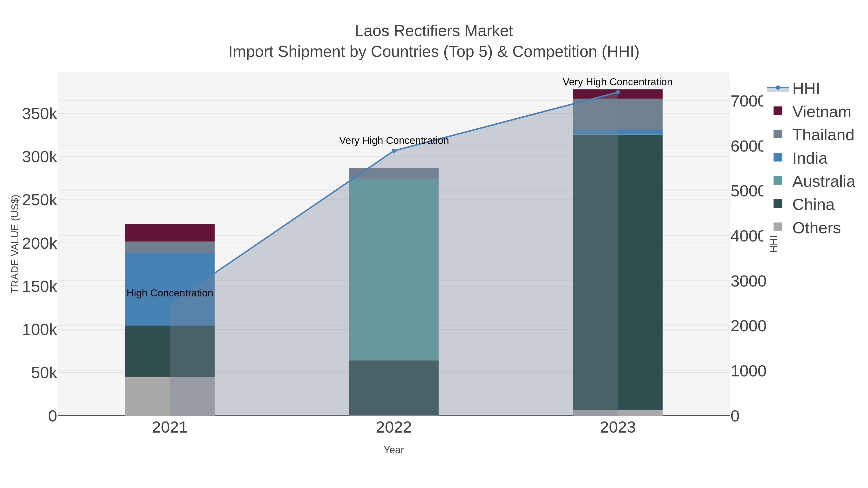The width and height of the screenshot is (868, 488).
Task: Click the 250k y-axis tick label
Action: point(40,200)
